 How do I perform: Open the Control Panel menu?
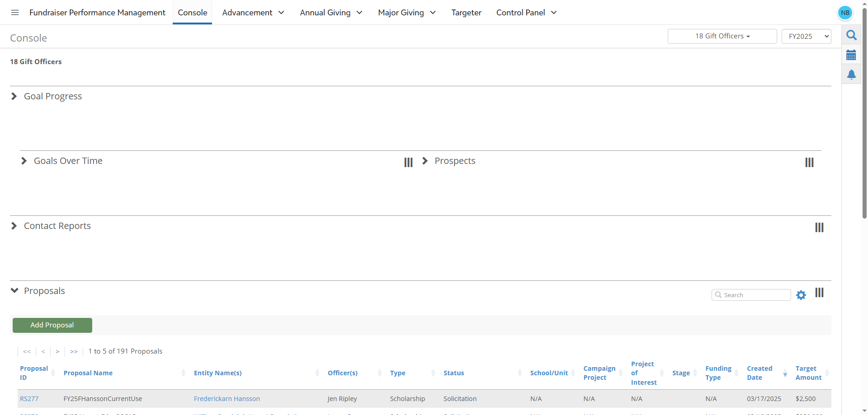(x=526, y=13)
